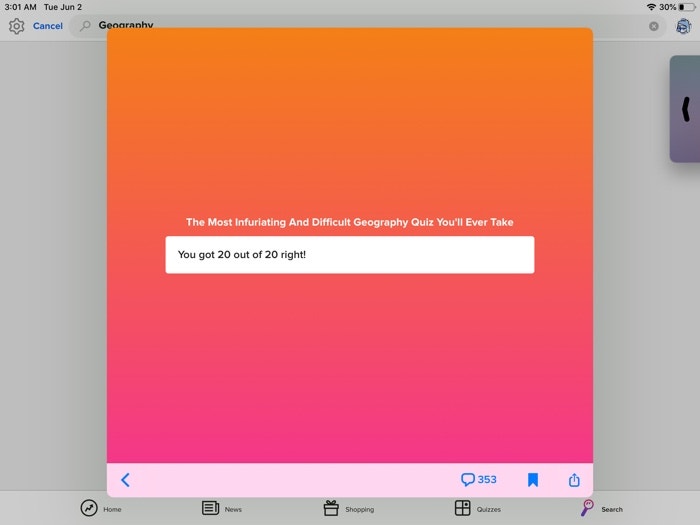Tap the Cancel button
Image resolution: width=700 pixels, height=525 pixels.
coord(48,26)
